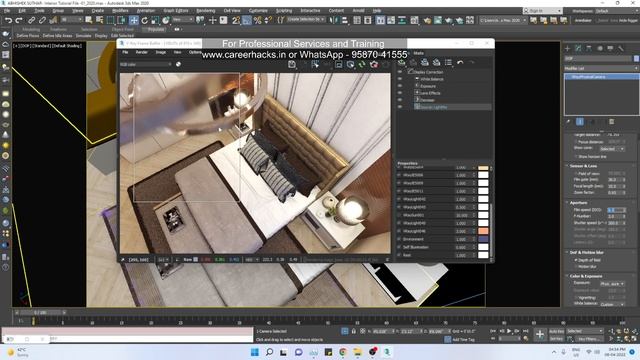Toggle visibility of Source LightMix layer
The image size is (640, 360).
(400, 107)
